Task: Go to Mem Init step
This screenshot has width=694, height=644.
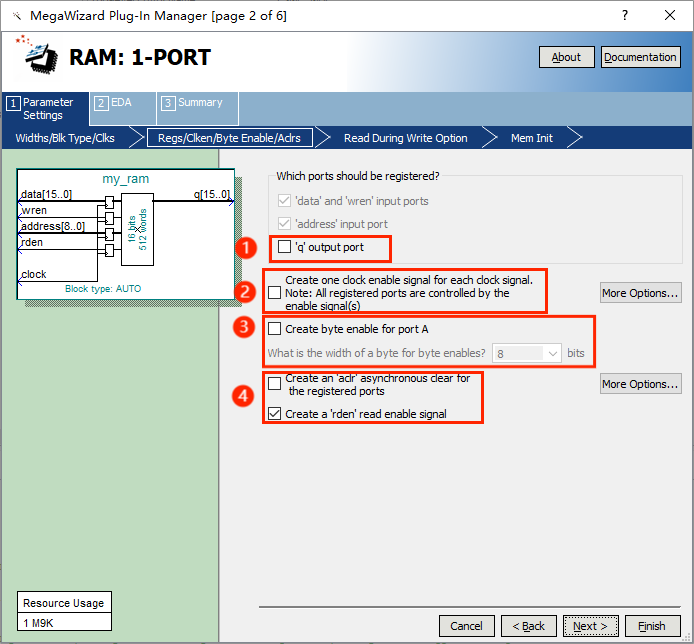Action: pos(532,138)
